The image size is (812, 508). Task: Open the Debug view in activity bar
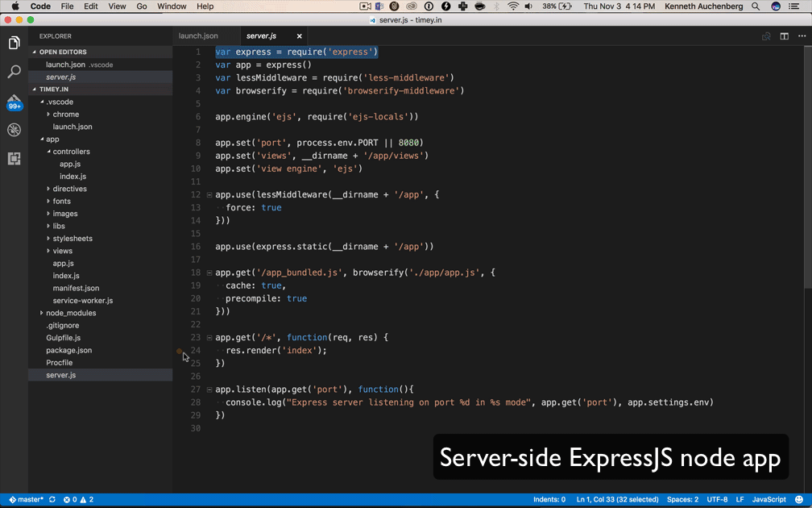14,130
